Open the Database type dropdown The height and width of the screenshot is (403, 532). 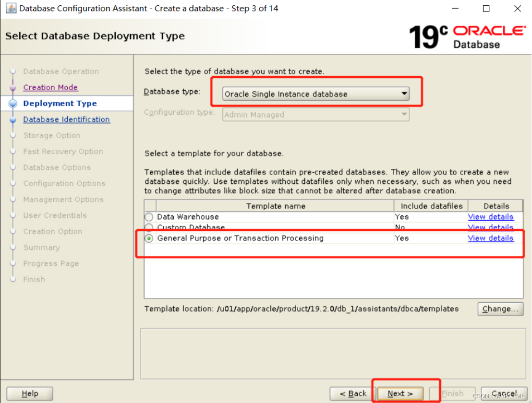coord(315,94)
